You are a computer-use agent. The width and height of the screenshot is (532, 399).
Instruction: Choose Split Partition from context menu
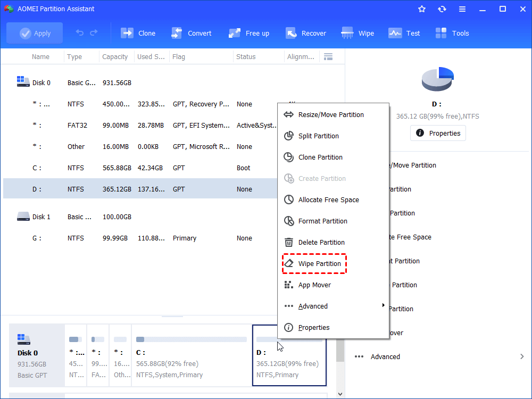click(333, 136)
